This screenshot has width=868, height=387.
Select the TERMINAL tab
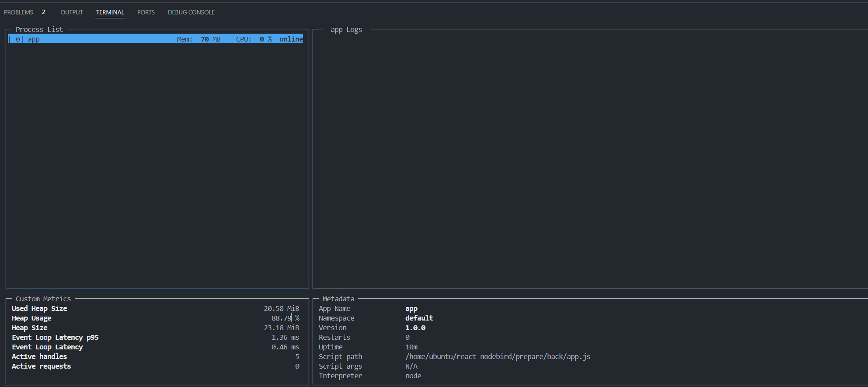(x=110, y=12)
